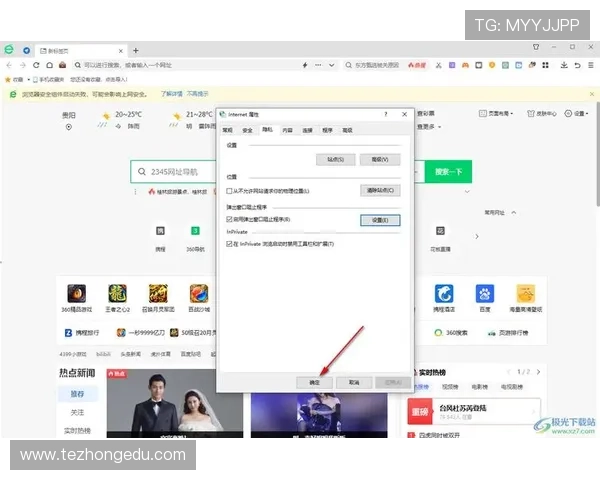Open the 百战沙城 game icon
This screenshot has width=600, height=480.
pos(199,294)
